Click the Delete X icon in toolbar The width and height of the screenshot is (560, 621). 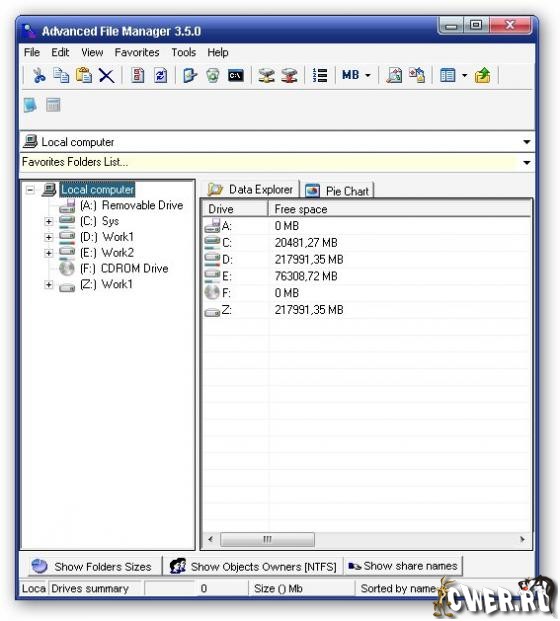click(x=107, y=75)
